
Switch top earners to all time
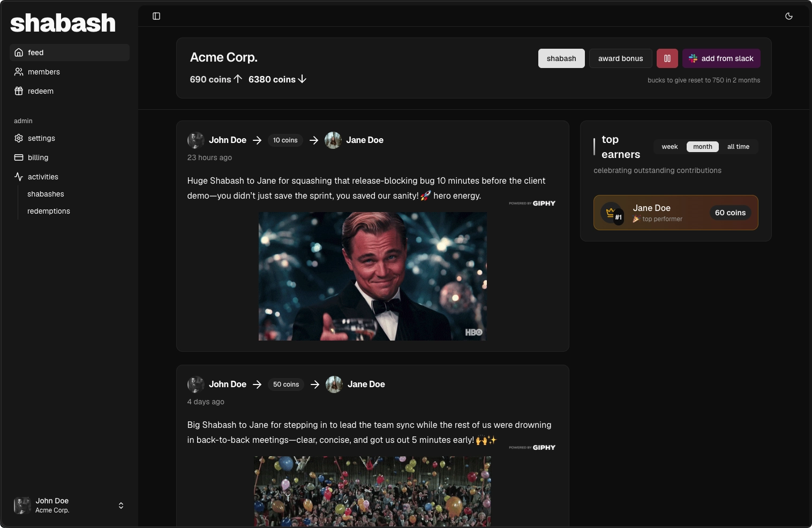point(738,147)
